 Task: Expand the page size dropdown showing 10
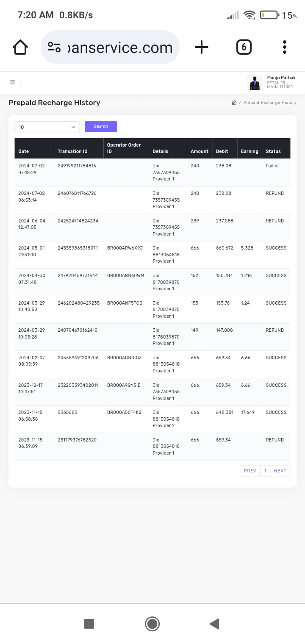[47, 127]
